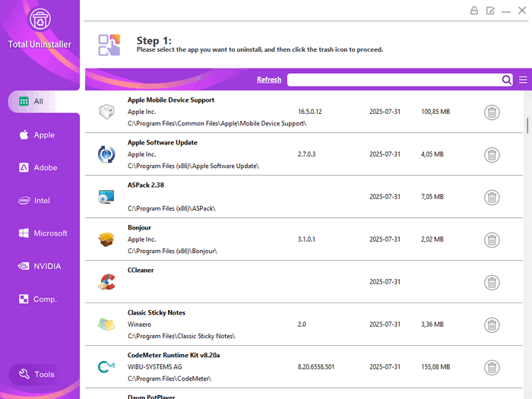Open the Tools button
The image size is (532, 399).
(37, 375)
